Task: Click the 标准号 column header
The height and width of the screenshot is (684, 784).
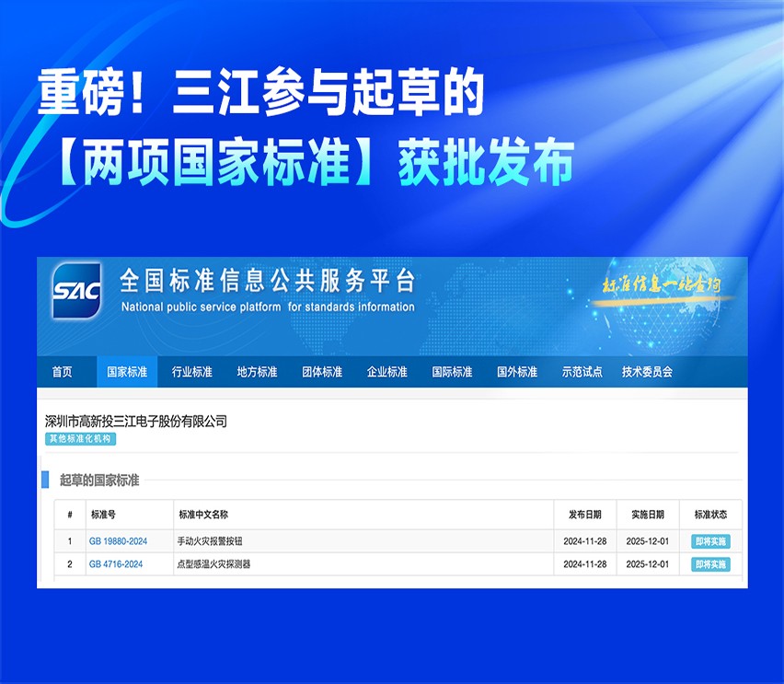Action: pyautogui.click(x=103, y=515)
